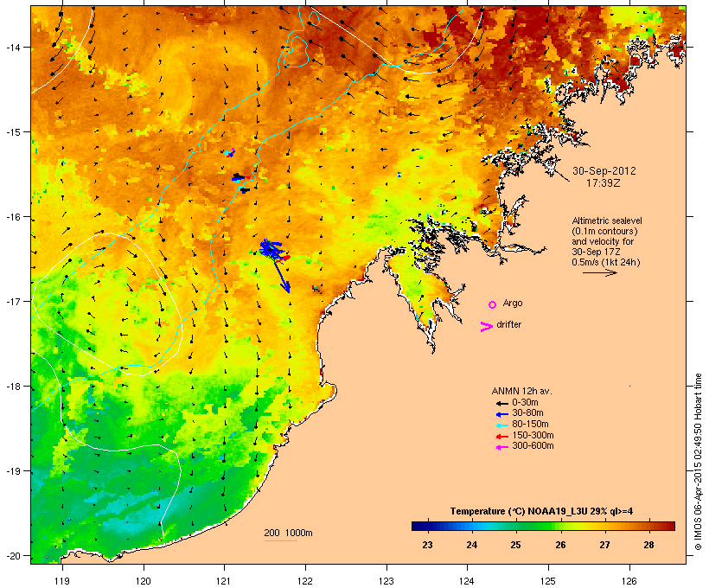Click latitude axis label -16
The height and width of the screenshot is (588, 709).
(x=13, y=217)
